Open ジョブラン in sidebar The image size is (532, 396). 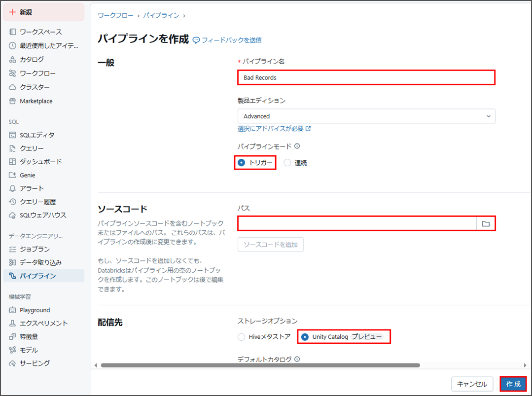[x=35, y=249]
